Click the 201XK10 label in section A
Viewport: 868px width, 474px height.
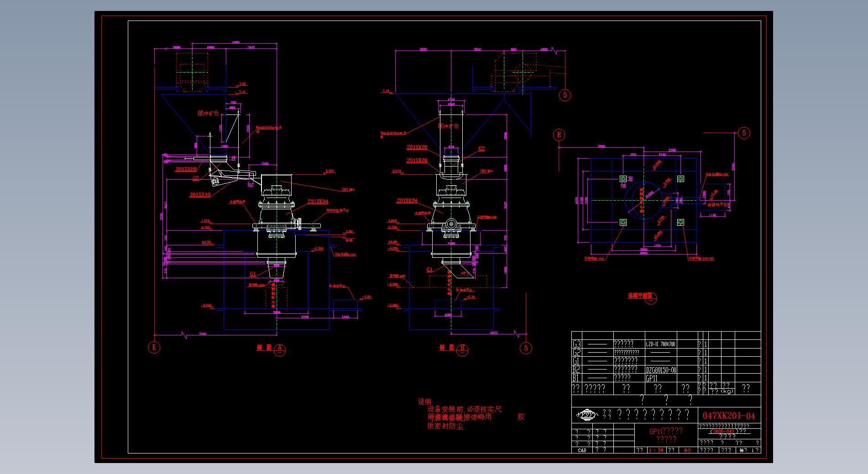(x=200, y=195)
